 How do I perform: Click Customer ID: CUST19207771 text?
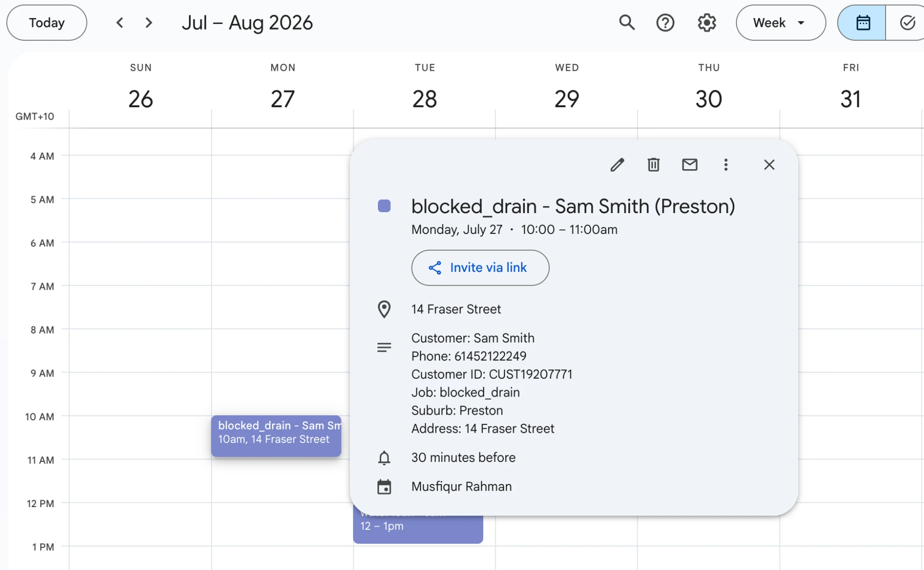click(x=492, y=374)
